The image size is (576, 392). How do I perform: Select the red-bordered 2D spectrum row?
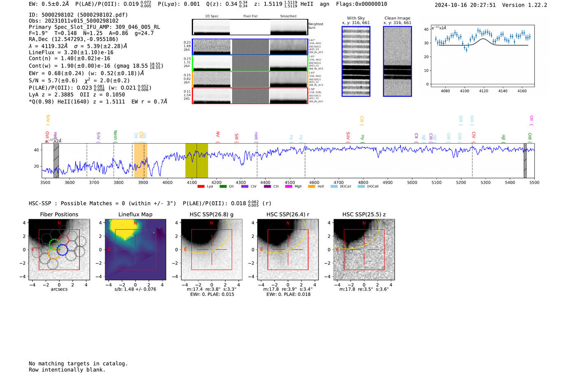pos(250,96)
